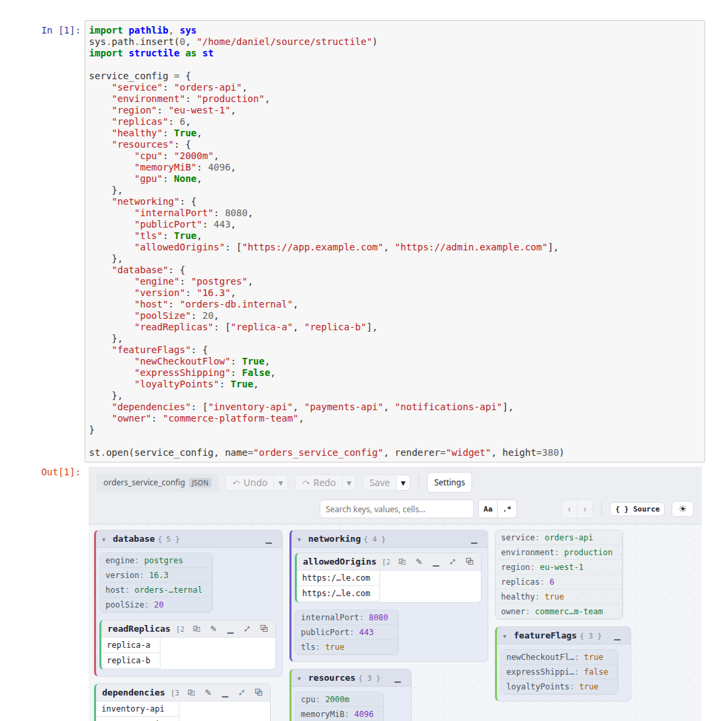
Task: Expand readReplicas with the arrow icon
Action: click(x=247, y=628)
